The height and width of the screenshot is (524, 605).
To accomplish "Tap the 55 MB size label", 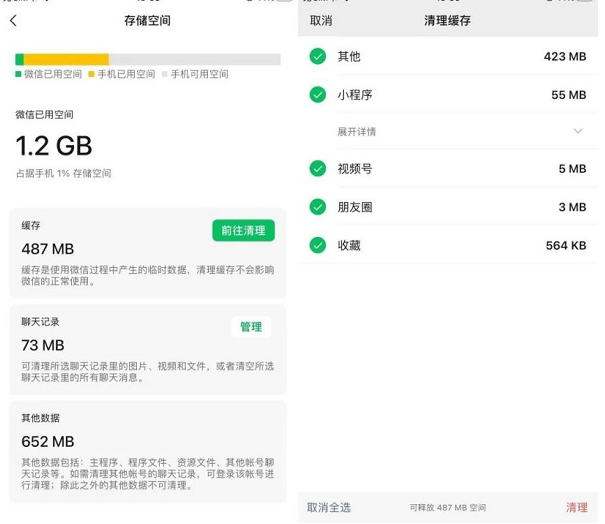I will click(569, 95).
